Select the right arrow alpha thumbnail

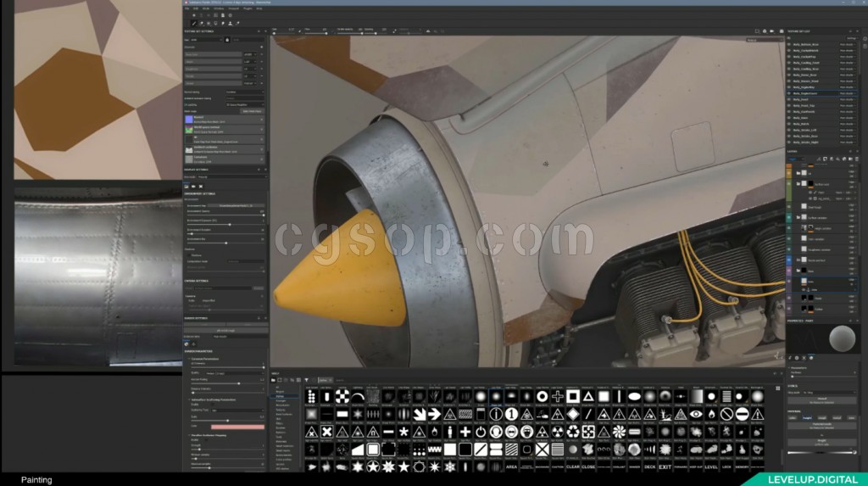(434, 414)
